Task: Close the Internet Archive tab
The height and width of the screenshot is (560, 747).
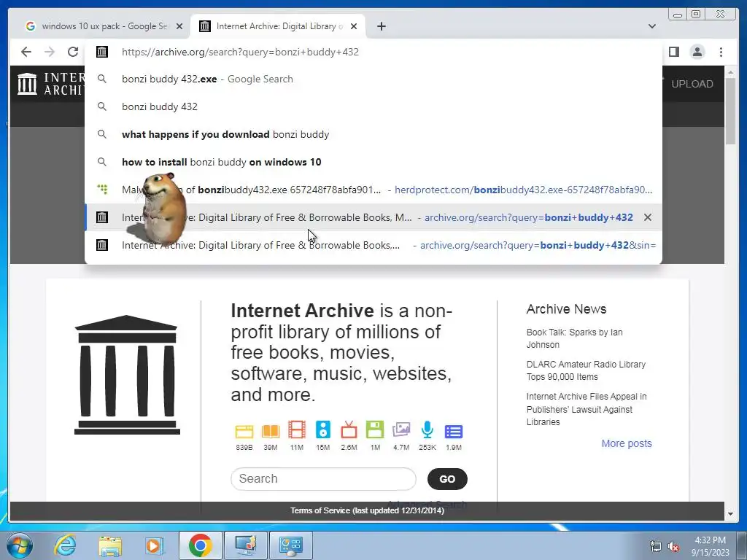Action: coord(354,26)
